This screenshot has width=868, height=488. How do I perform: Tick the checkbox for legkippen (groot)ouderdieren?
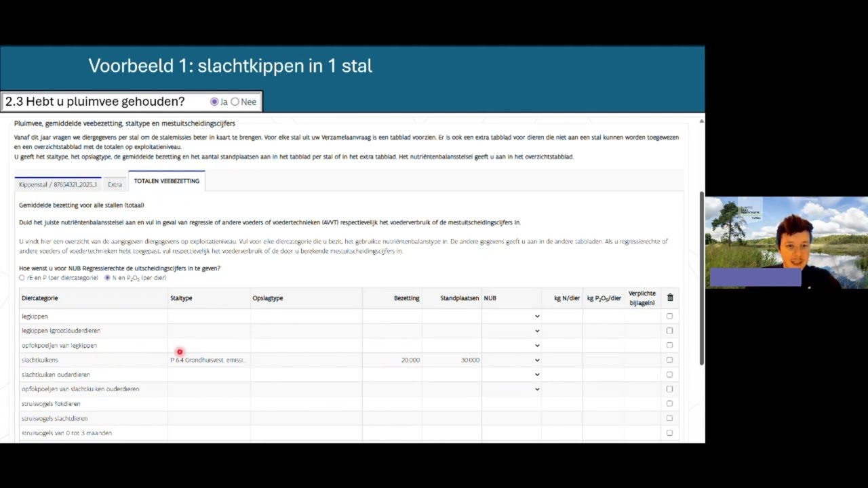[x=669, y=331]
